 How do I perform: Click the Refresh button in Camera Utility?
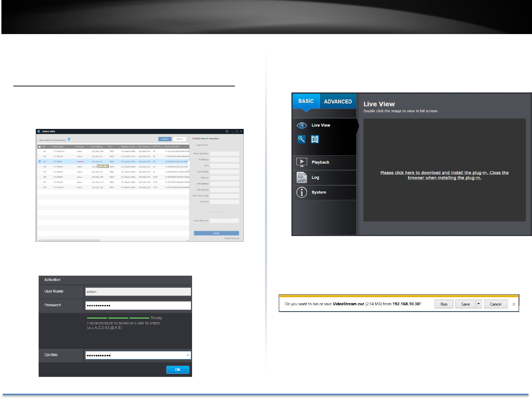(179, 139)
